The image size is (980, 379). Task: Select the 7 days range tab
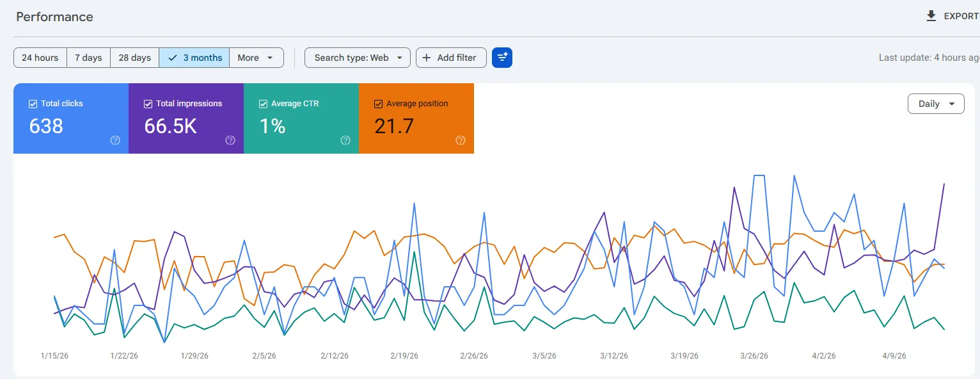coord(88,58)
